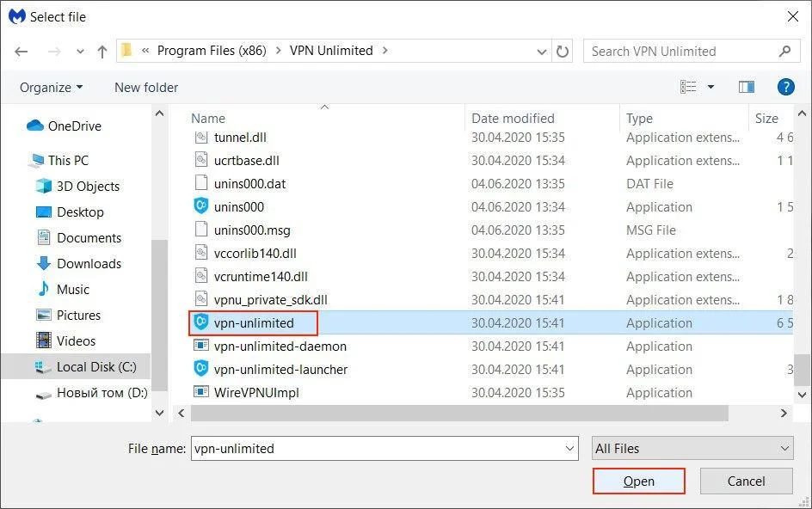
Task: Create a New folder
Action: [x=146, y=88]
